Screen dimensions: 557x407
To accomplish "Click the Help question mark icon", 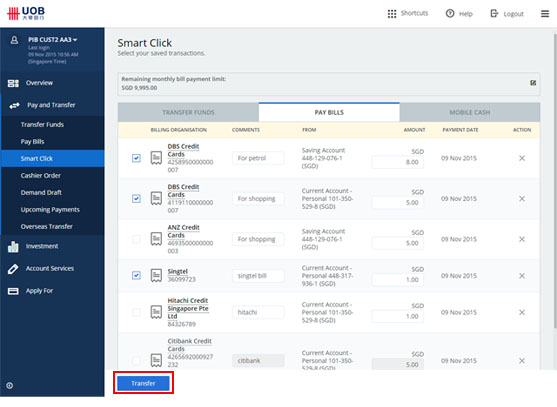I will [450, 13].
